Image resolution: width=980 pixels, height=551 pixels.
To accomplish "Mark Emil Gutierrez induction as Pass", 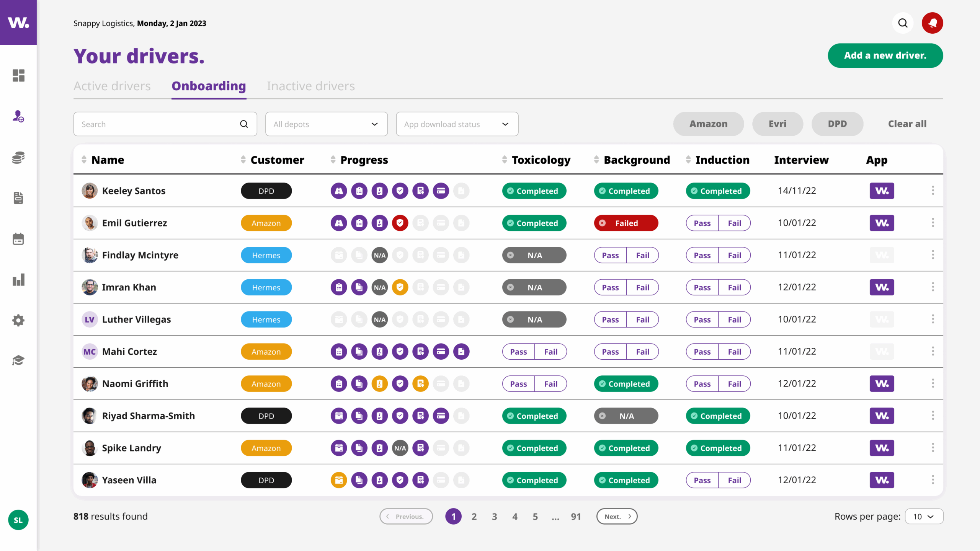I will pyautogui.click(x=702, y=223).
